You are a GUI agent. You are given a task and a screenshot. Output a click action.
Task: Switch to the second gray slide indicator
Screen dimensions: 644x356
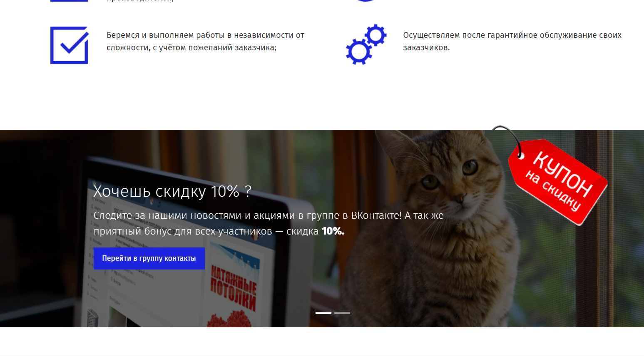point(342,313)
